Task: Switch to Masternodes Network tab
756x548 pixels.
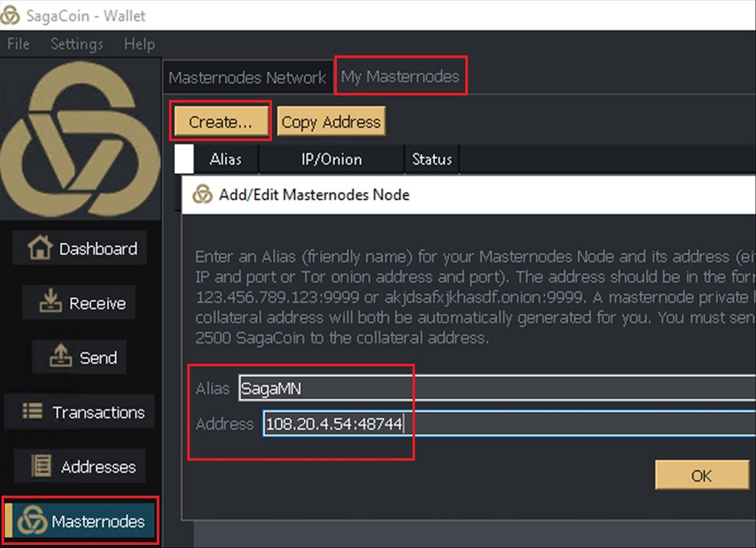Action: coord(247,78)
